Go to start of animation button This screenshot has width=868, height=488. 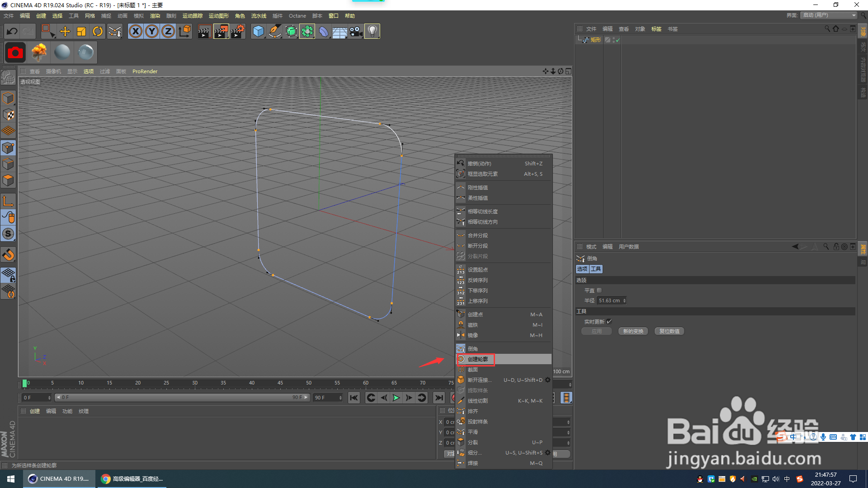click(x=354, y=398)
